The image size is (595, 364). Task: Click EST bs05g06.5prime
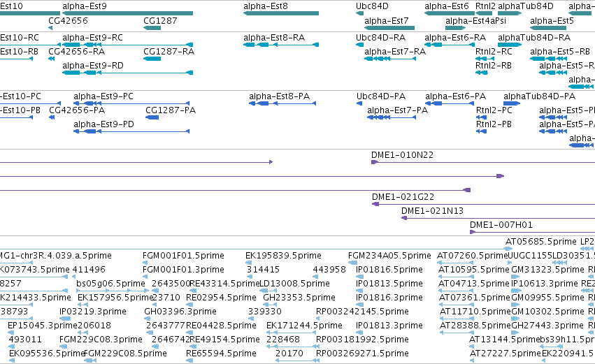pyautogui.click(x=110, y=284)
